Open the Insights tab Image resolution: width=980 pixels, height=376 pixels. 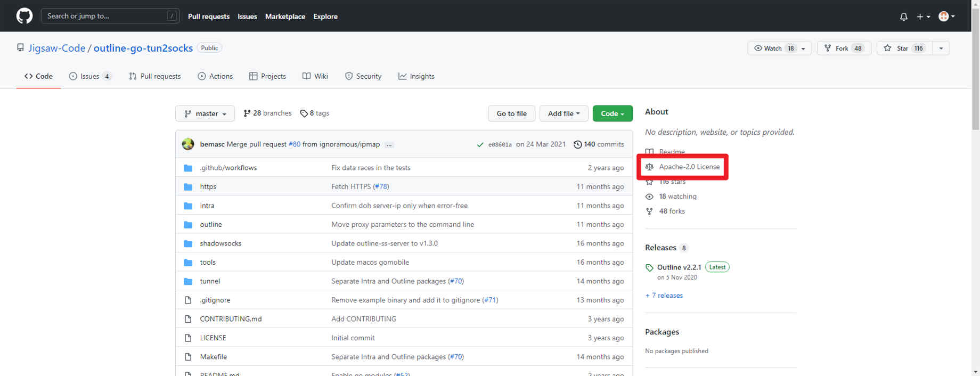416,76
